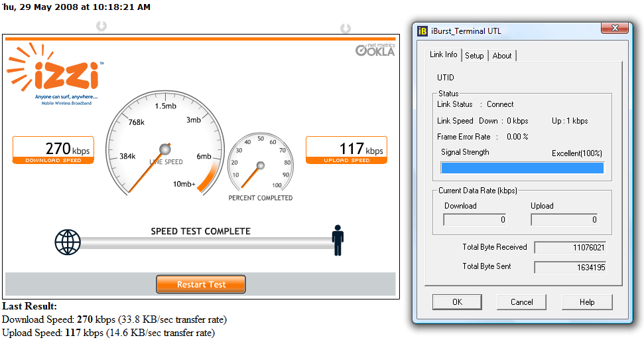Click the line speed gauge
The height and width of the screenshot is (346, 644).
pos(165,143)
